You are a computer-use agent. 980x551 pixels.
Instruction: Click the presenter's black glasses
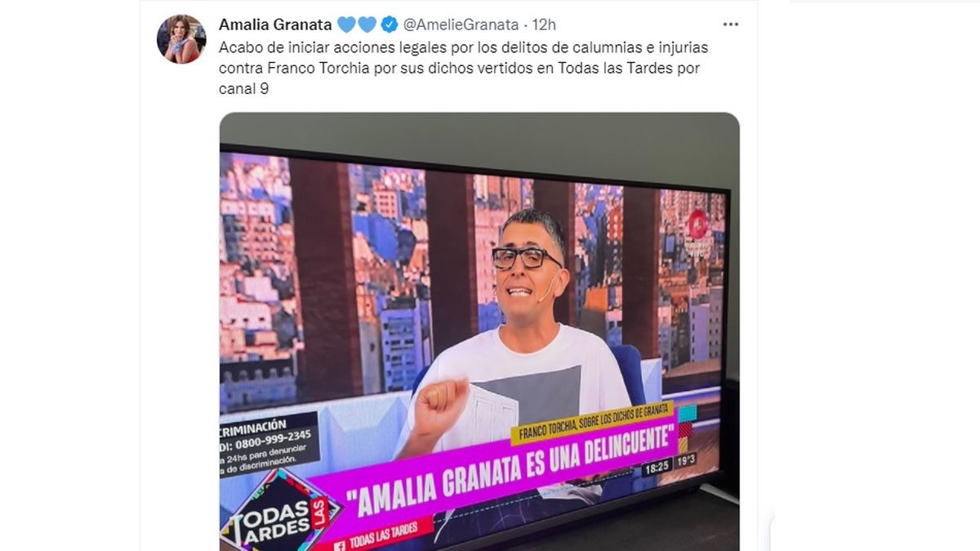tap(527, 258)
